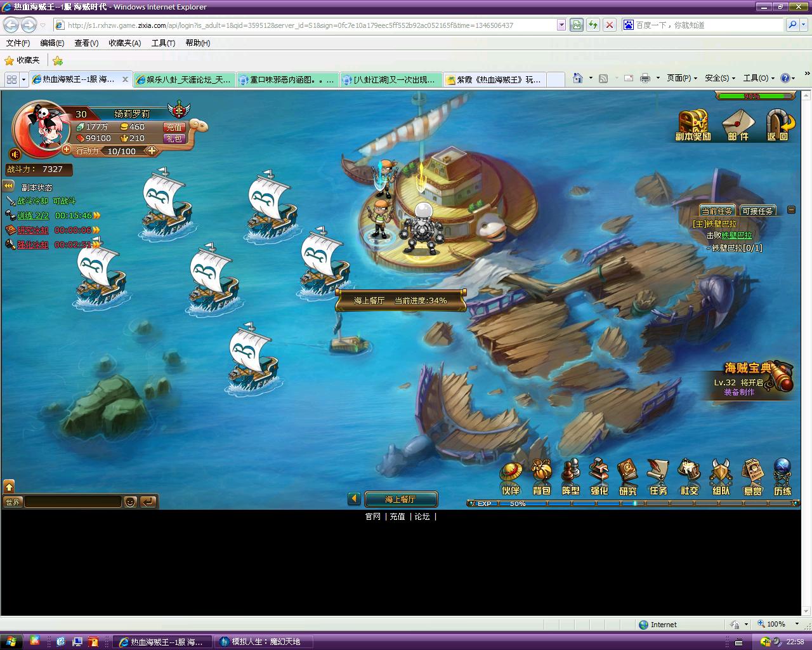812x650 pixels.
Task: Select the 当前任务 quest tab
Action: [x=716, y=211]
